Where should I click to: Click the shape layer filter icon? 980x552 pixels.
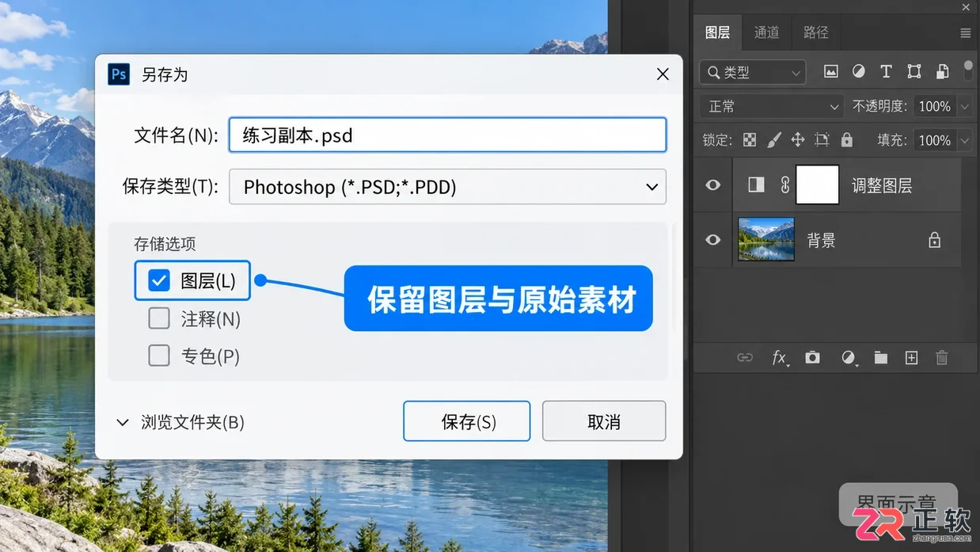914,72
